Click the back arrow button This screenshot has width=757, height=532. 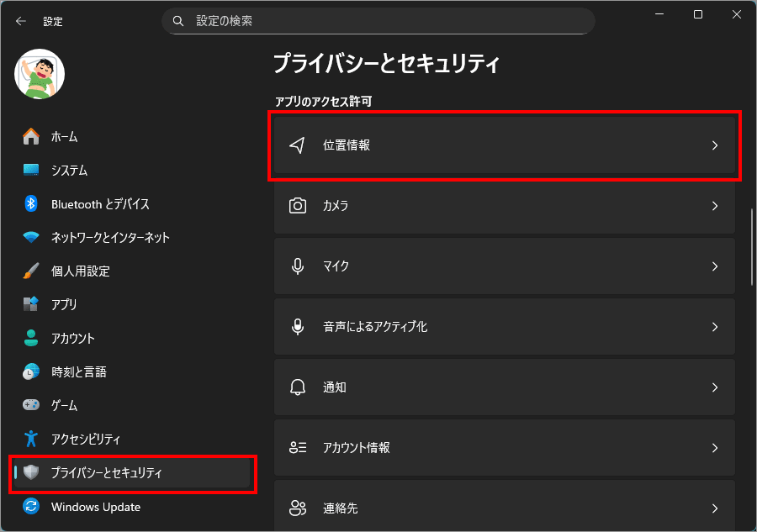[x=20, y=21]
